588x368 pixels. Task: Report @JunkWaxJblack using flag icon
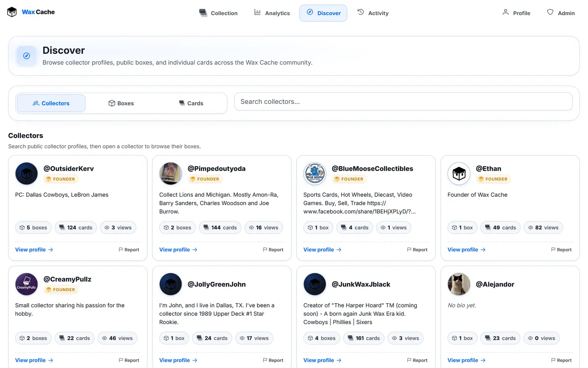click(x=409, y=360)
